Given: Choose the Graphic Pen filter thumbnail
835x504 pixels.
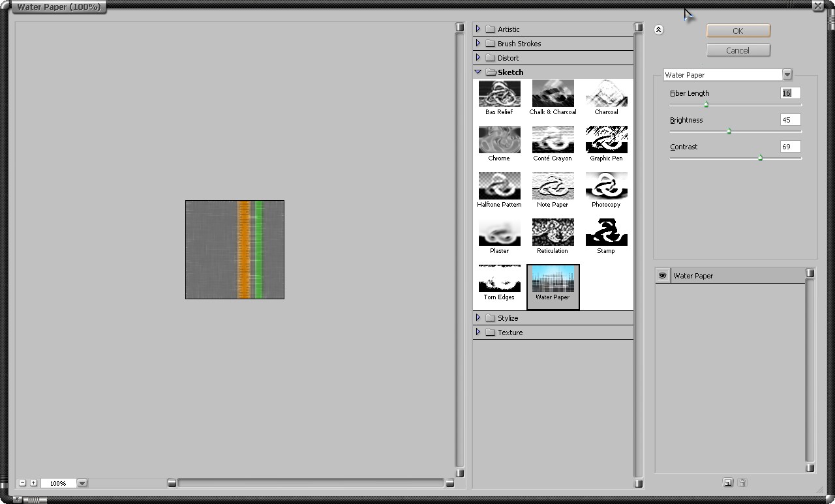Looking at the screenshot, I should 606,140.
